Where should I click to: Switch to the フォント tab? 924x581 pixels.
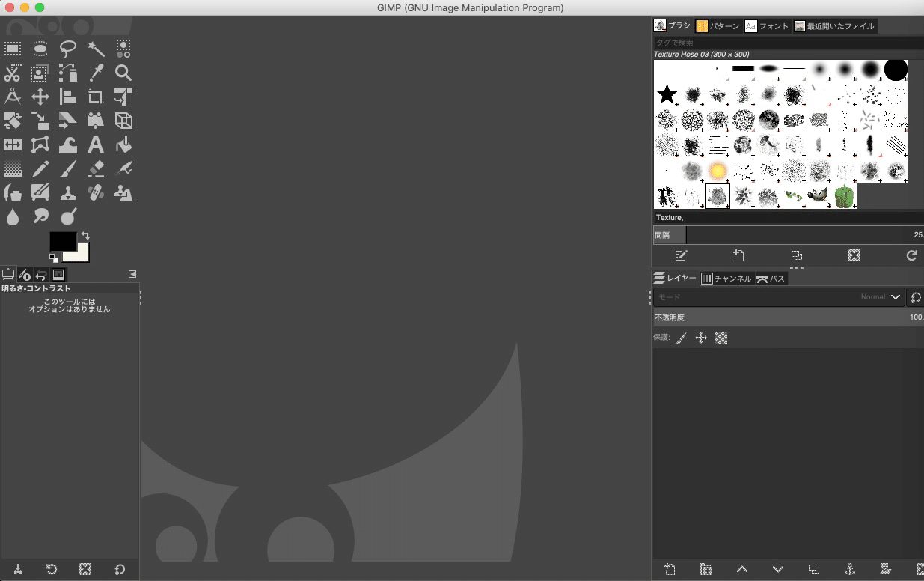[x=767, y=25]
